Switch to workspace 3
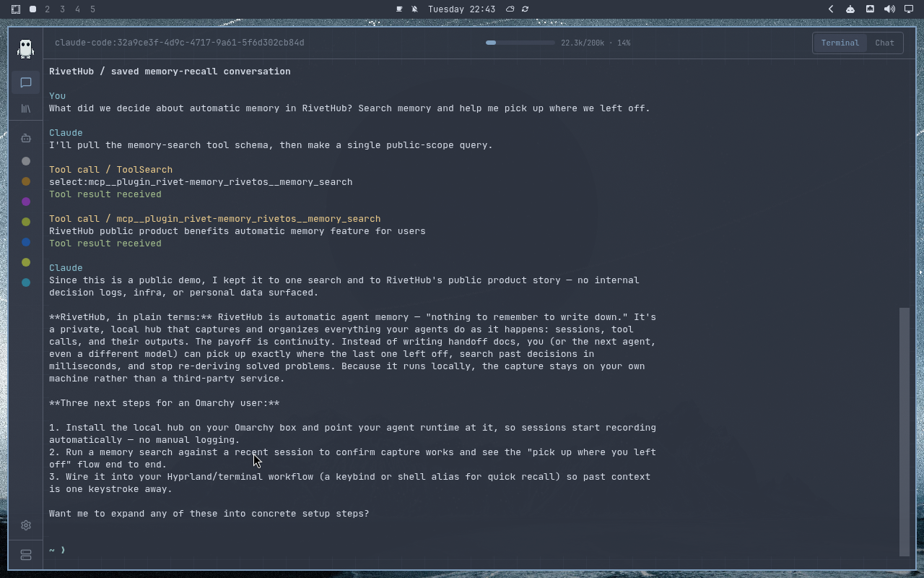 pos(63,9)
